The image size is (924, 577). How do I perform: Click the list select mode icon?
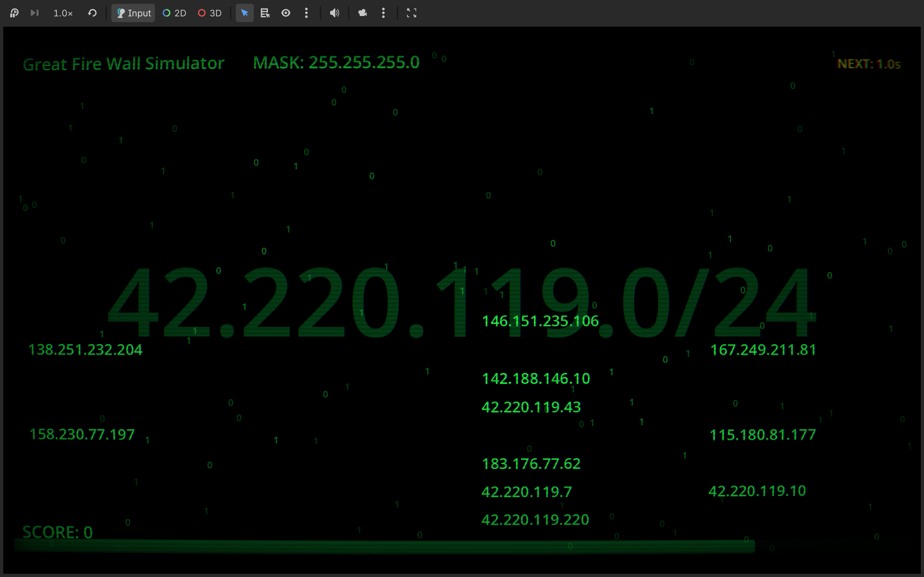265,13
